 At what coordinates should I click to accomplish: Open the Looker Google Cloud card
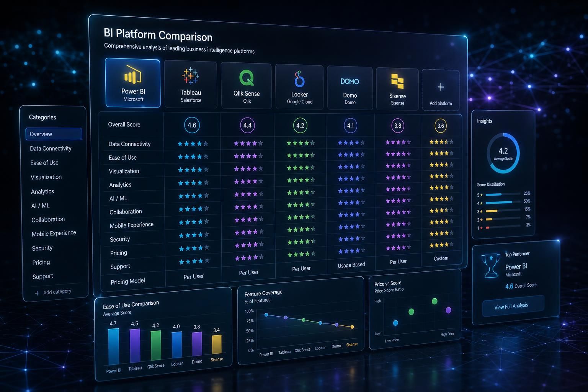tap(299, 87)
